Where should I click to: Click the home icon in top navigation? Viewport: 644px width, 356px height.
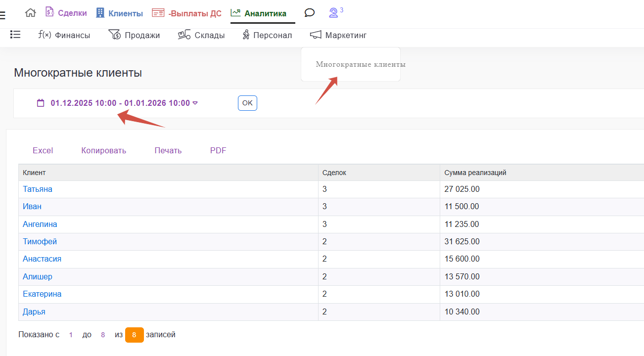[x=31, y=13]
